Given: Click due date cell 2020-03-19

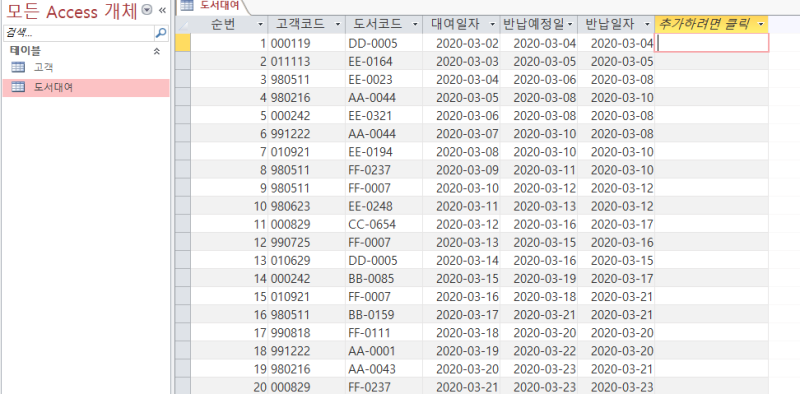Looking at the screenshot, I should [539, 279].
